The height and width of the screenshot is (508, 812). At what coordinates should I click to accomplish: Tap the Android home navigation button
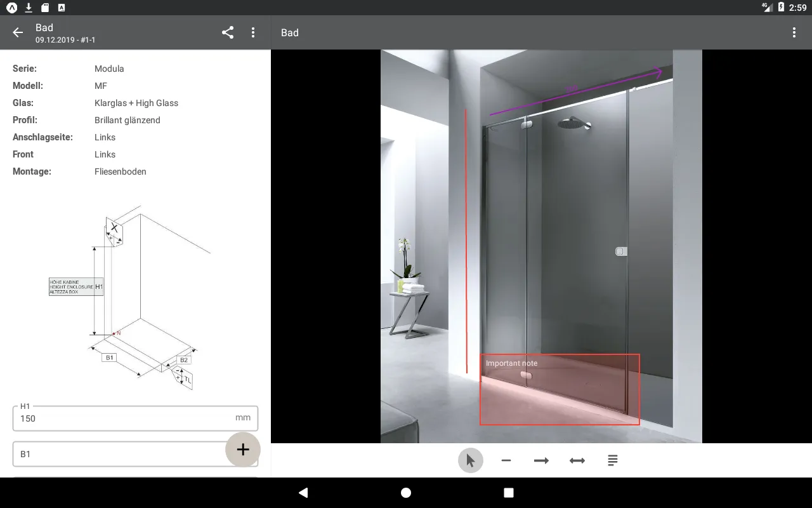[x=406, y=493]
